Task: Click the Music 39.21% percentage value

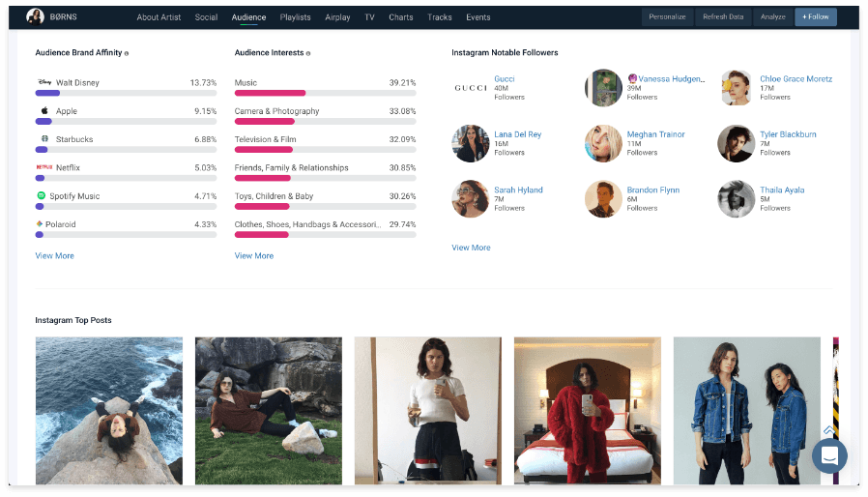Action: click(402, 82)
